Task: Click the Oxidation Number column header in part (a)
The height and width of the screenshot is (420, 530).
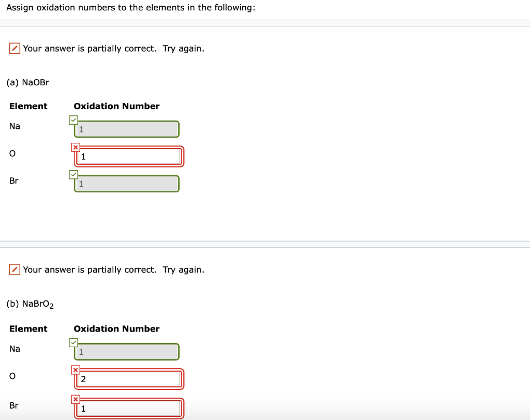Action: point(116,106)
